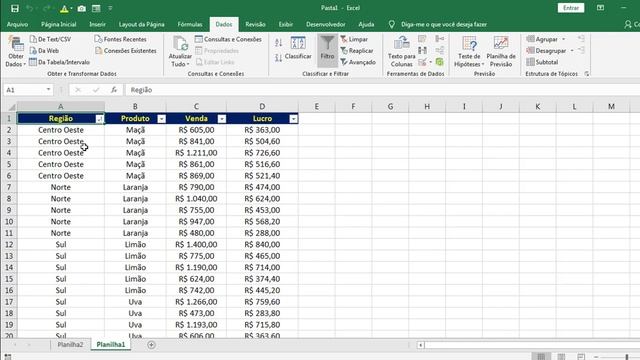Customize Quick Access Toolbar dropdown

pos(110,8)
